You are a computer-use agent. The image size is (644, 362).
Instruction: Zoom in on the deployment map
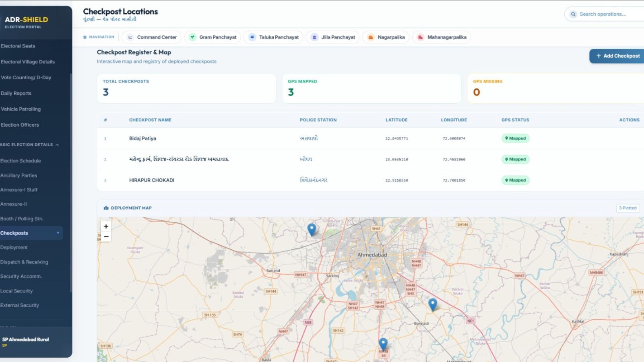[x=106, y=226]
